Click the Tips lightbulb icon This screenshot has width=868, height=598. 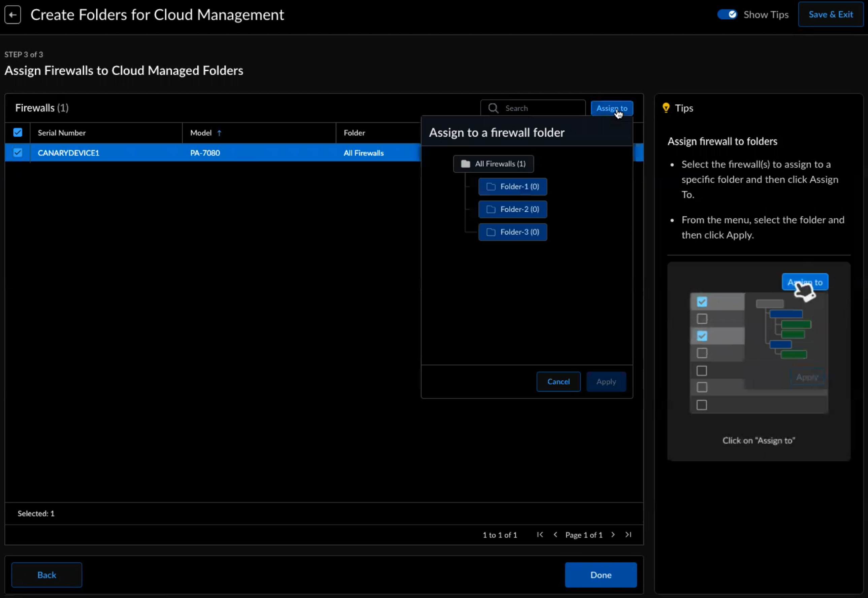tap(666, 108)
